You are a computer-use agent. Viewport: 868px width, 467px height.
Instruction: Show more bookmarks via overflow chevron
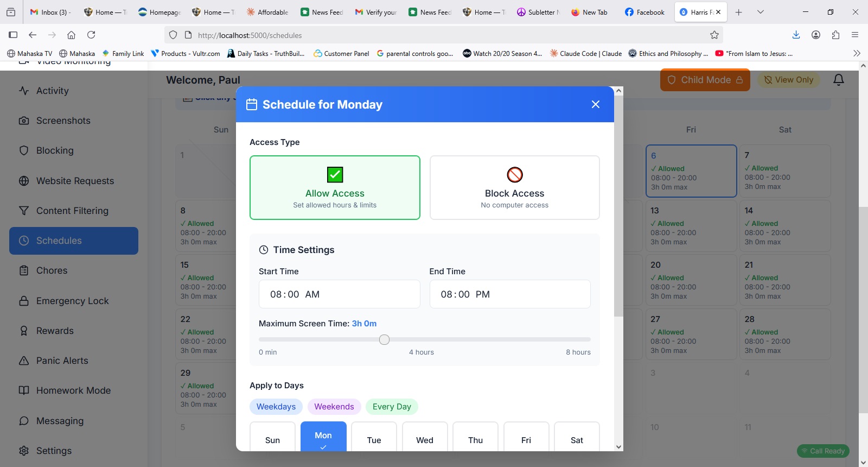pos(857,53)
